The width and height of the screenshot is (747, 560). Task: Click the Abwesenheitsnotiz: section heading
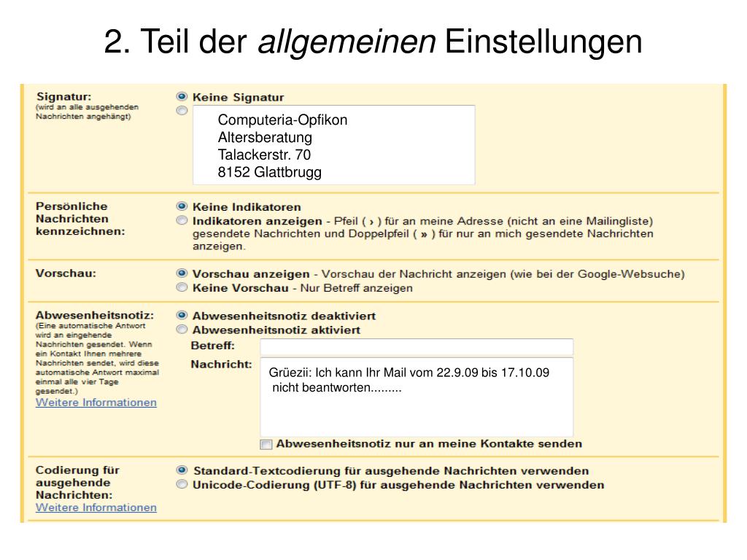click(x=95, y=315)
